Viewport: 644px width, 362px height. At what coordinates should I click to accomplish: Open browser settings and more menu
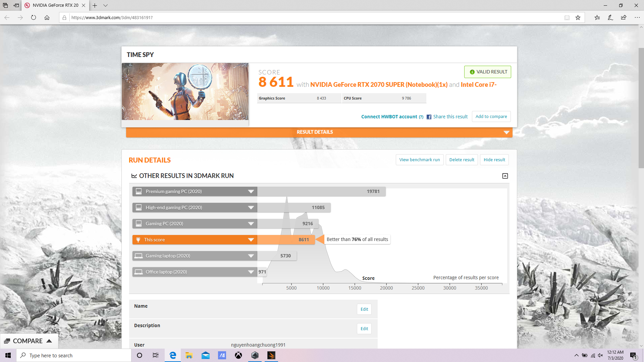click(637, 17)
